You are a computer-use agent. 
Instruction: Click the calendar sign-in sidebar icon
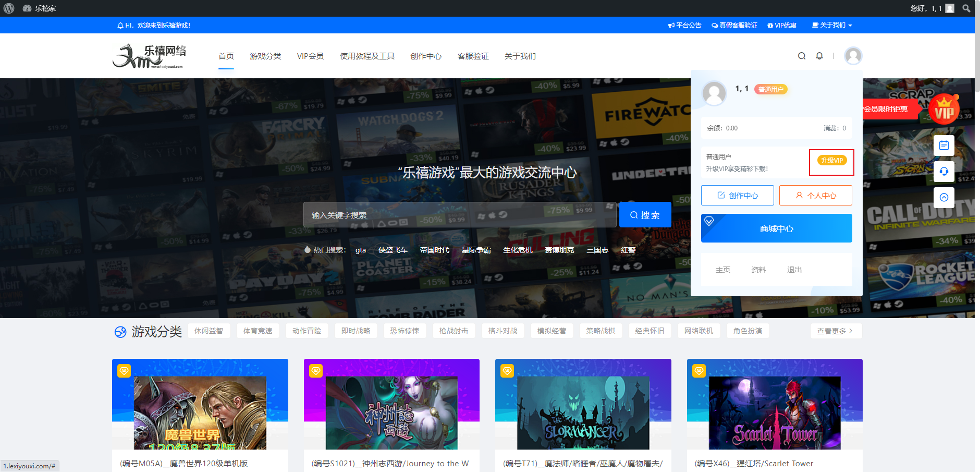[x=944, y=146]
